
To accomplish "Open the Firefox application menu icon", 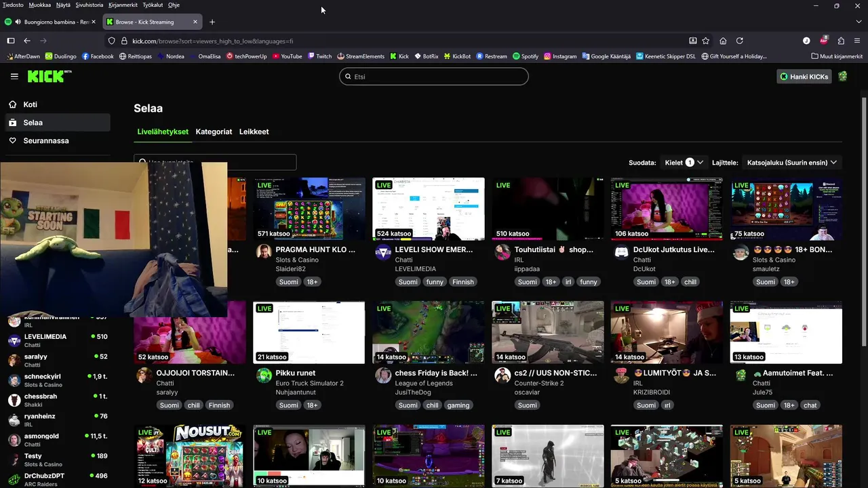I will click(858, 41).
